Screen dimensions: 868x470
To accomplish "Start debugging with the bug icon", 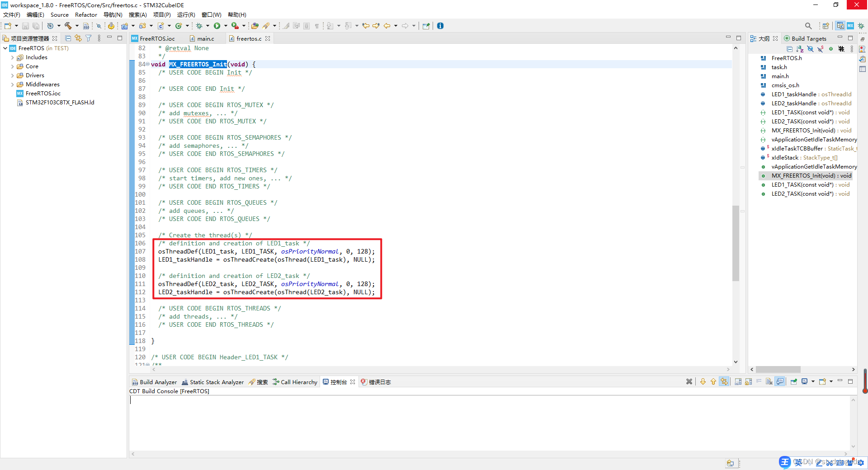I will [199, 26].
